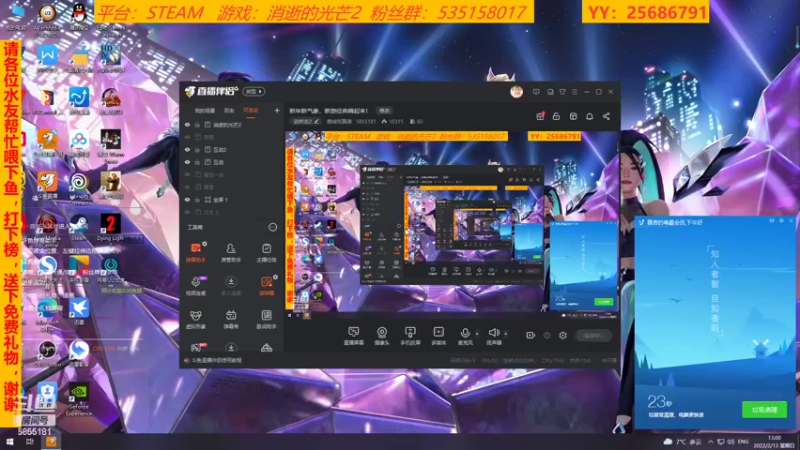Select the 全屏 1 source row
The width and height of the screenshot is (800, 450).
(232, 199)
